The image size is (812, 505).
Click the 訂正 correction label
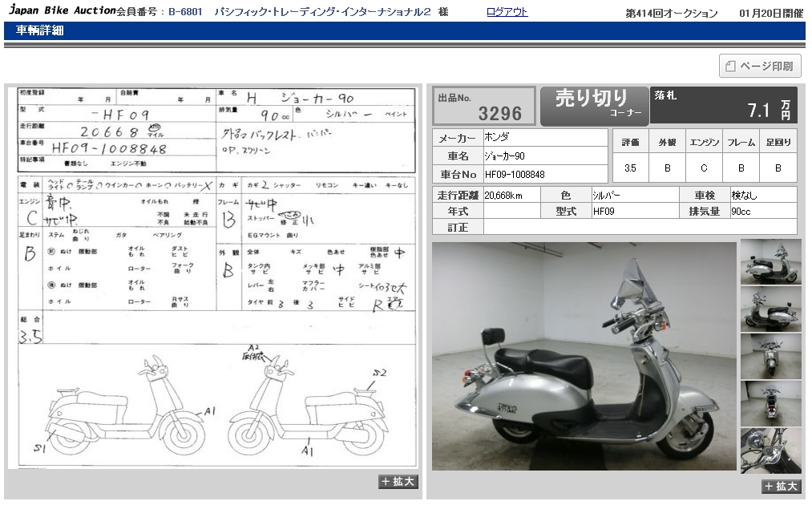(458, 228)
